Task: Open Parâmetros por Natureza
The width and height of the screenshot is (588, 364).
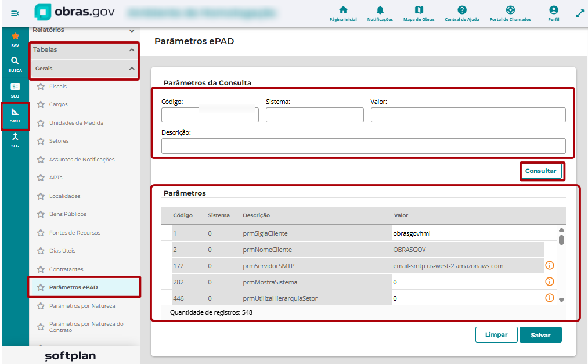Action: (x=82, y=306)
